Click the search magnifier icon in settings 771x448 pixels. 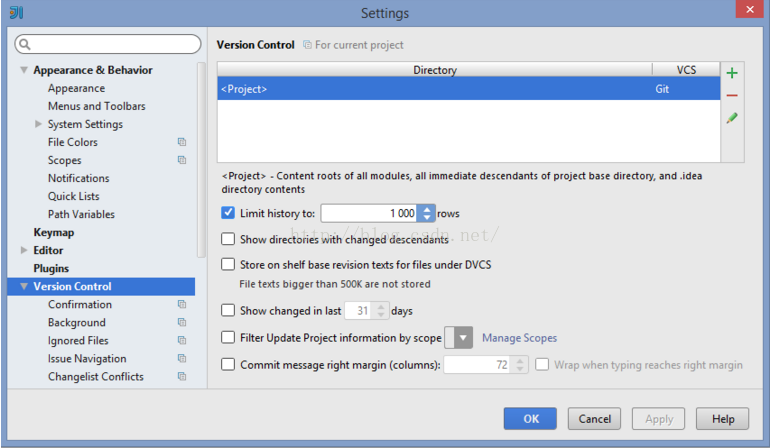(25, 44)
